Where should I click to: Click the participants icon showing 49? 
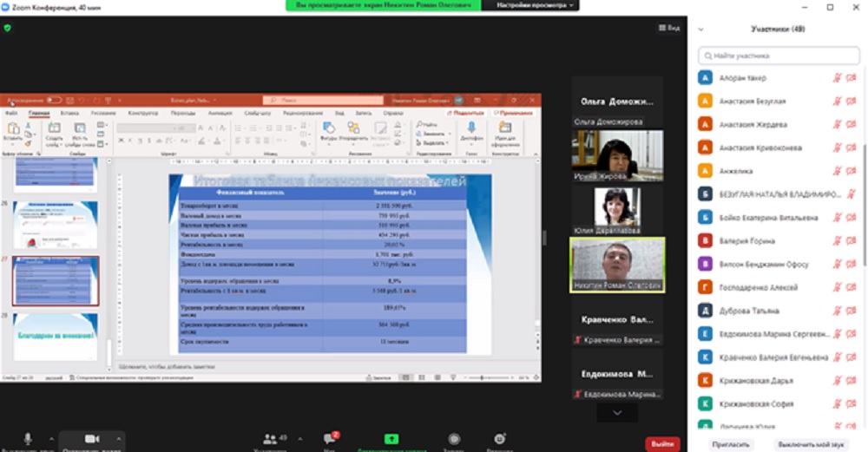click(271, 440)
